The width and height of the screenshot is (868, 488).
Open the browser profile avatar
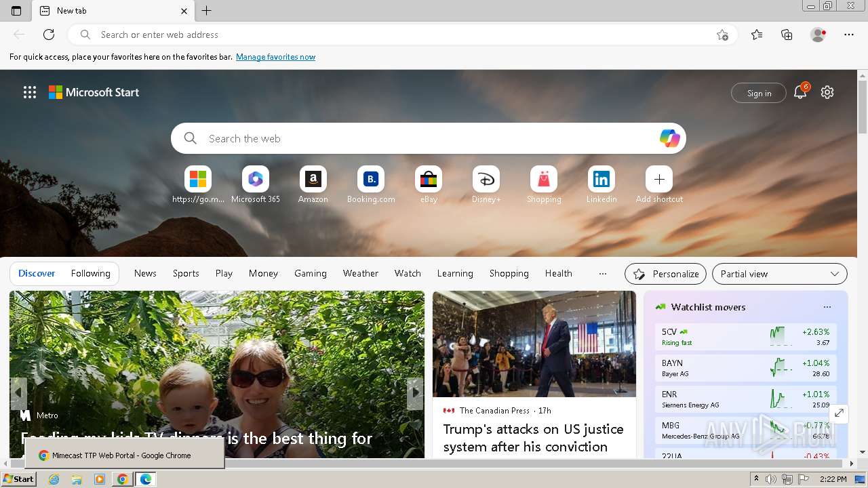coord(818,35)
